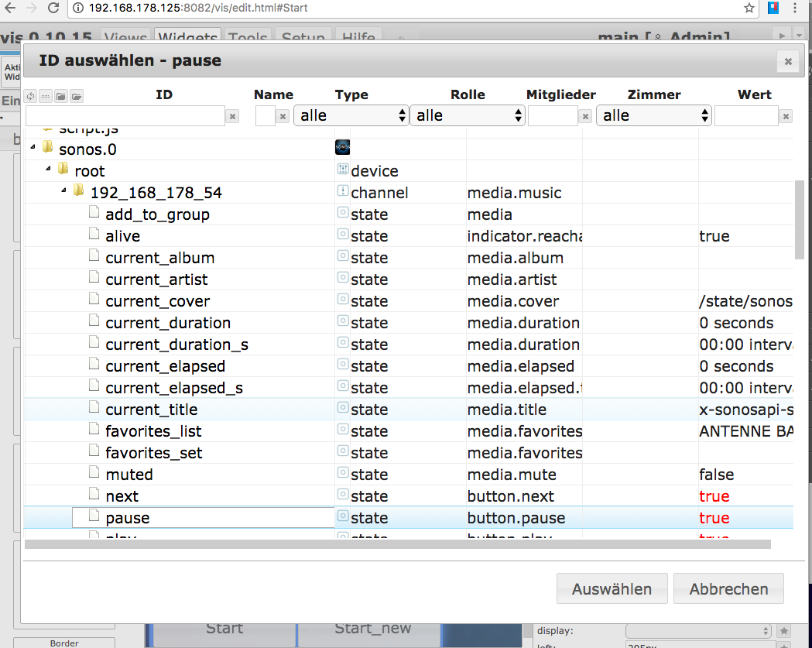The width and height of the screenshot is (812, 648).
Task: Click the collapse all folders icon
Action: pyautogui.click(x=61, y=96)
